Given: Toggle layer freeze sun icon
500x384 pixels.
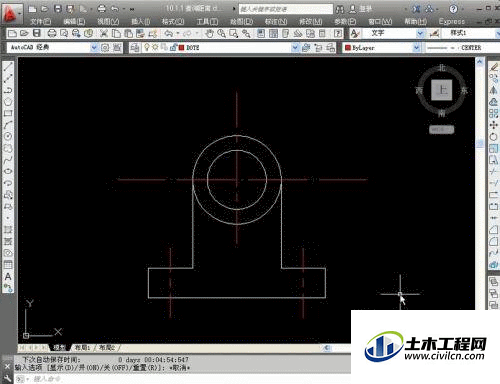Looking at the screenshot, I should [155, 48].
